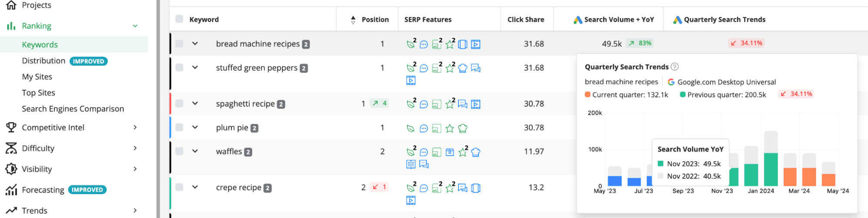Click the Quarterly Search Trends help icon
Viewport: 868px width, 218px height.
click(675, 67)
